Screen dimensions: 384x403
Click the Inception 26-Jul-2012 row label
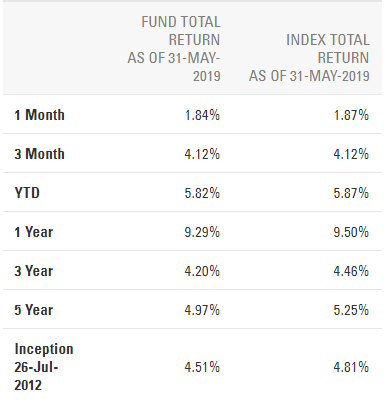click(x=44, y=367)
